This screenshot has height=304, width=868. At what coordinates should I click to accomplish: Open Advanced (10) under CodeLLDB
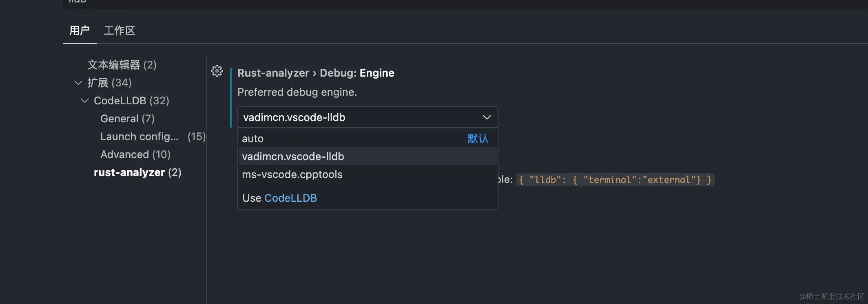pos(135,154)
